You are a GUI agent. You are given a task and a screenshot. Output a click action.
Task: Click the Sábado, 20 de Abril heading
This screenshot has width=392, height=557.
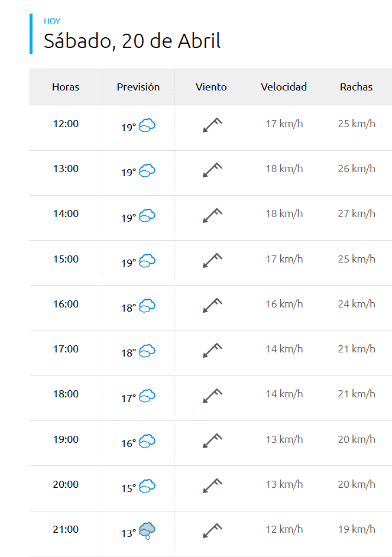pos(132,41)
